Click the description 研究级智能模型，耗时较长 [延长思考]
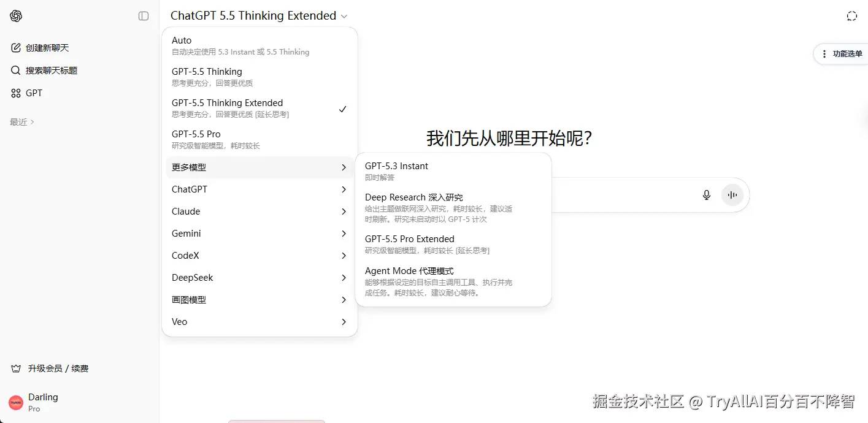 tap(427, 251)
